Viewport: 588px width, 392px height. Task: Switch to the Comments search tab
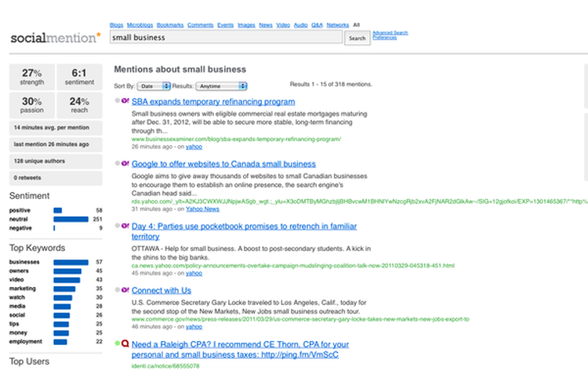tap(200, 25)
